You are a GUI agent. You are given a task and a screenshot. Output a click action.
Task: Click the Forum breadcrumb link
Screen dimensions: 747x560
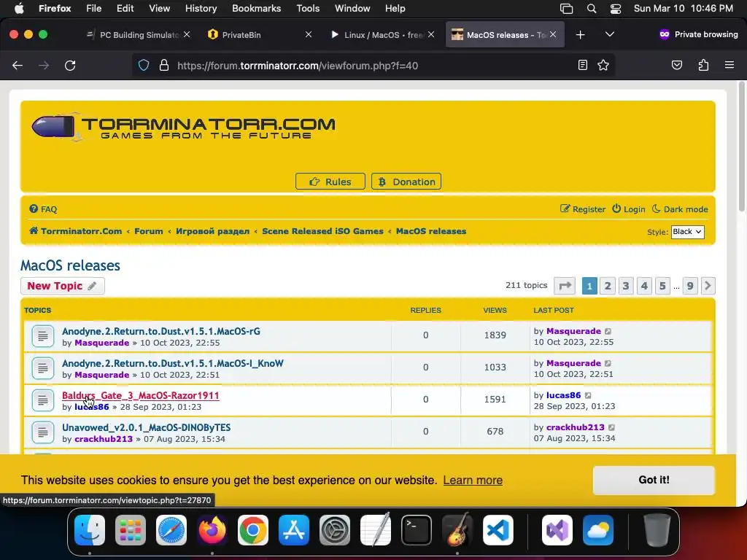tap(149, 231)
